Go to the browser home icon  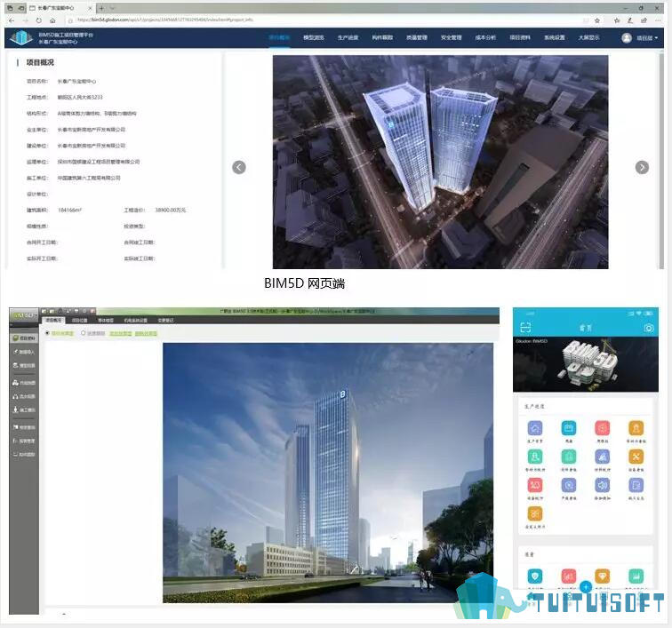(52, 20)
